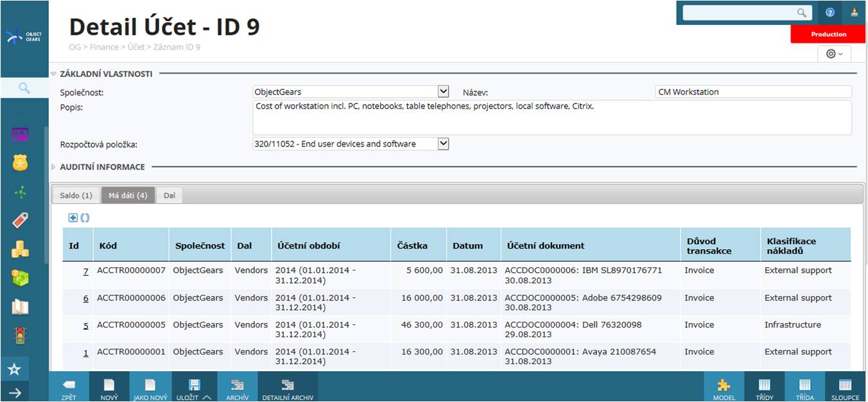Switch to the Dal tab

(x=169, y=195)
